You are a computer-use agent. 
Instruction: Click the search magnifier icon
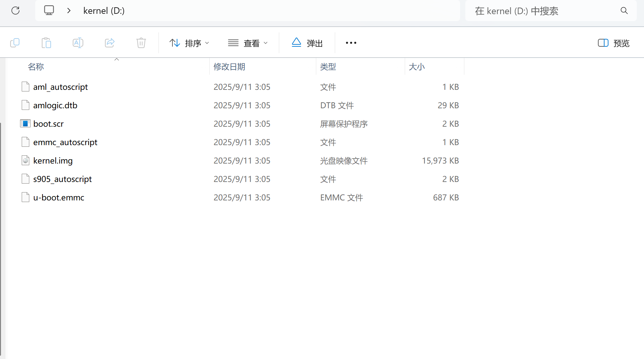[x=624, y=11]
